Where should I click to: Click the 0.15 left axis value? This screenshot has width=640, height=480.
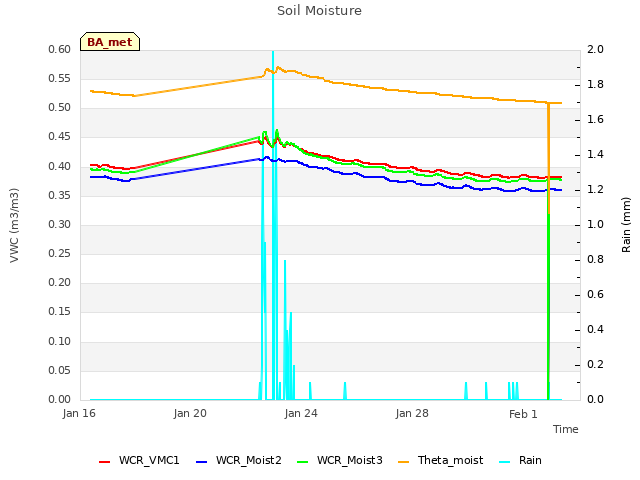[x=60, y=312]
